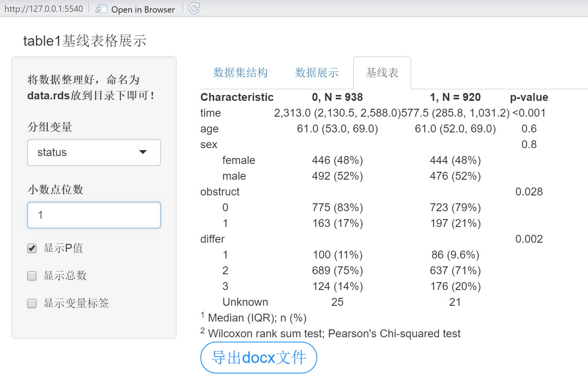
Task: Click the "1, N = 920" column header
Action: click(455, 97)
